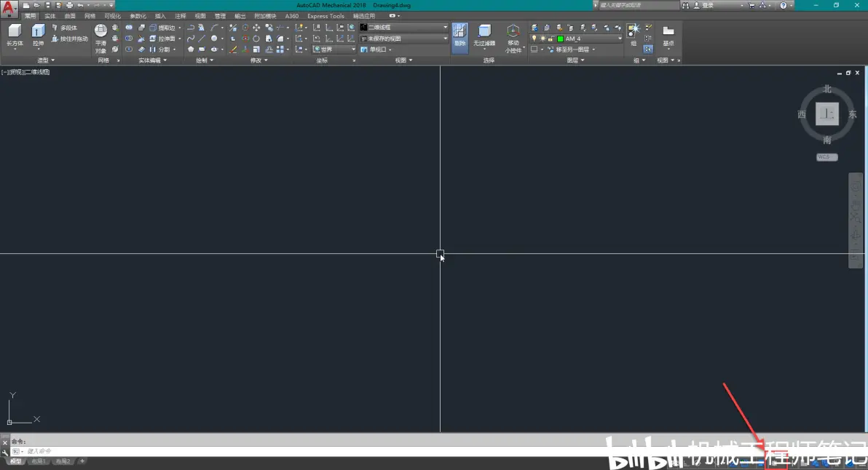Expand the 造型 panel
Viewport: 868px width, 470px height.
tap(46, 60)
